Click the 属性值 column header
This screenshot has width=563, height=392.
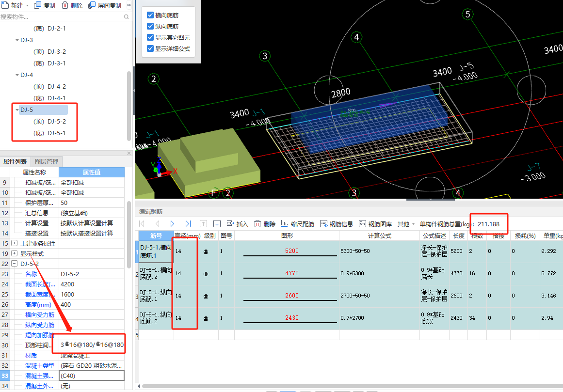coord(92,172)
